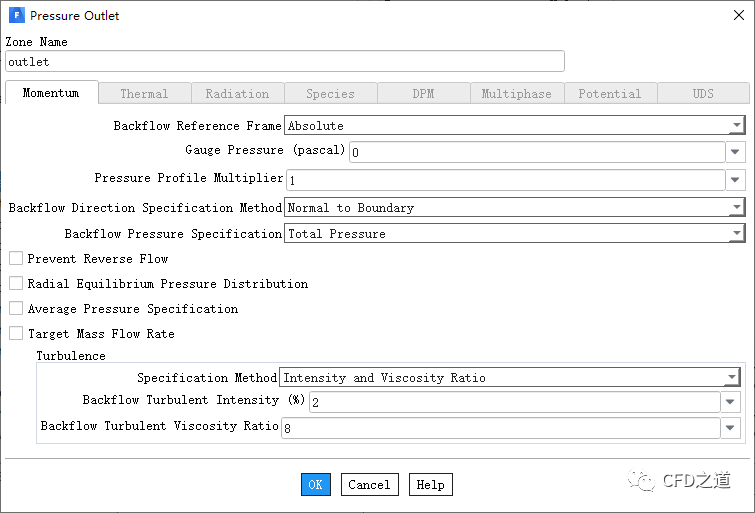Switch to the Thermal tab
The height and width of the screenshot is (513, 755).
point(144,94)
